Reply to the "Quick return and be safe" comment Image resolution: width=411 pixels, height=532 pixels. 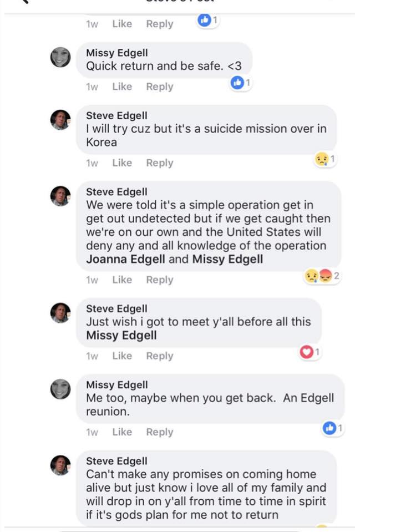point(160,87)
